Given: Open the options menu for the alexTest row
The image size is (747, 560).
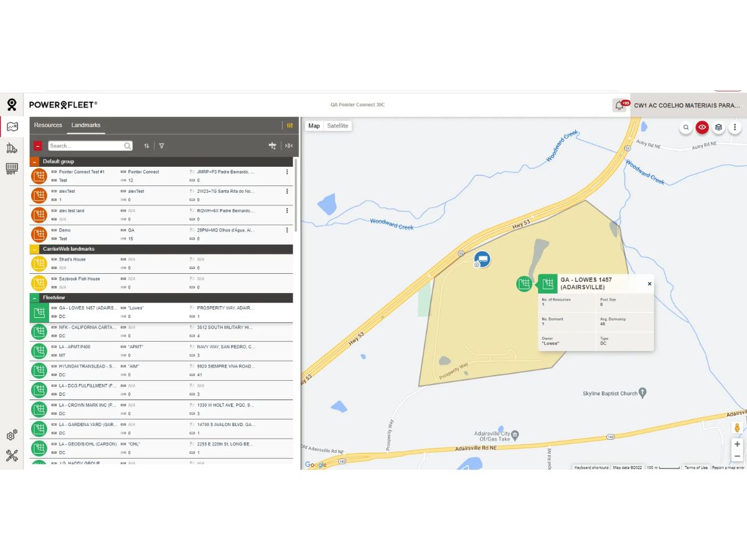Looking at the screenshot, I should (x=287, y=191).
